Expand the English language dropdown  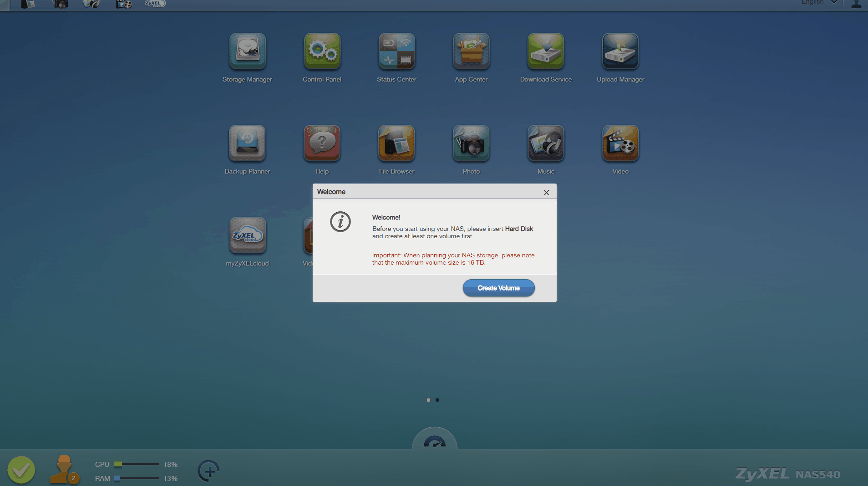819,2
